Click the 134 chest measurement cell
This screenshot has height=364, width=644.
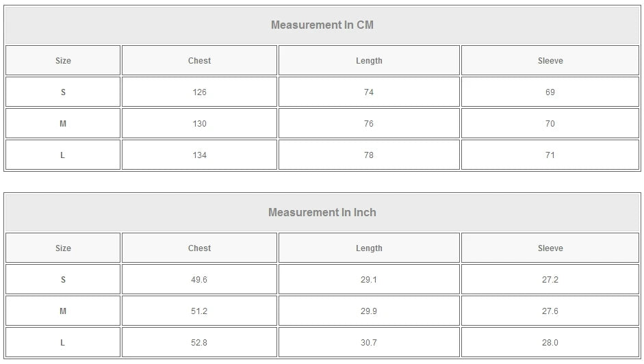(x=199, y=155)
